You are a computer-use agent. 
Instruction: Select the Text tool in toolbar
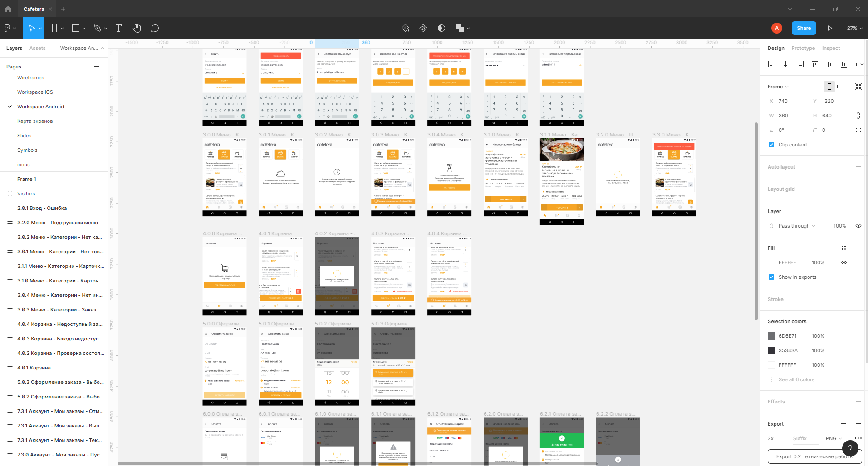click(119, 28)
